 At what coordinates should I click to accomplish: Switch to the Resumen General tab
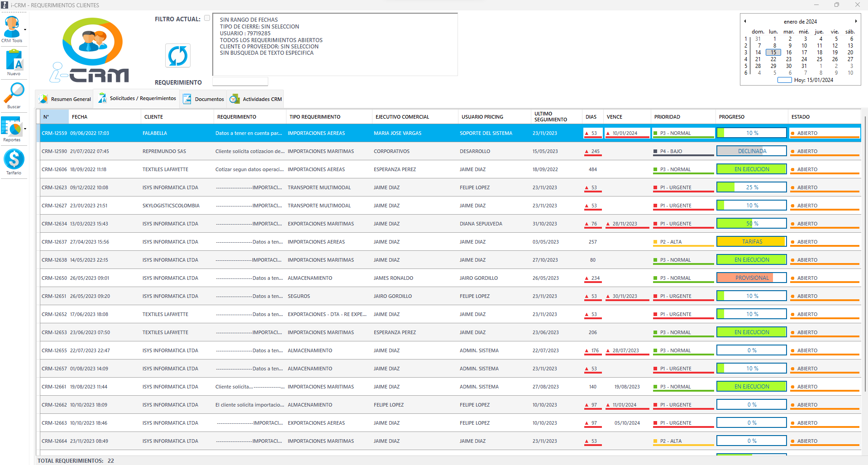65,99
